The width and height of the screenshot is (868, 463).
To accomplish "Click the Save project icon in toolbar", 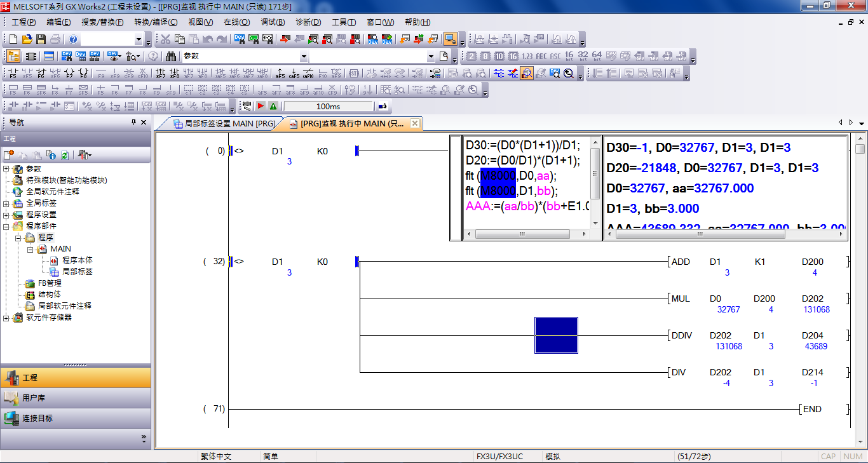I will [x=41, y=39].
